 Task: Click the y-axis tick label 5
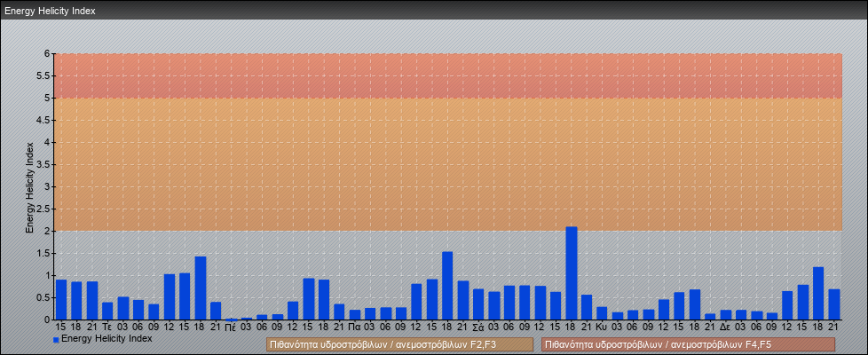[x=48, y=98]
